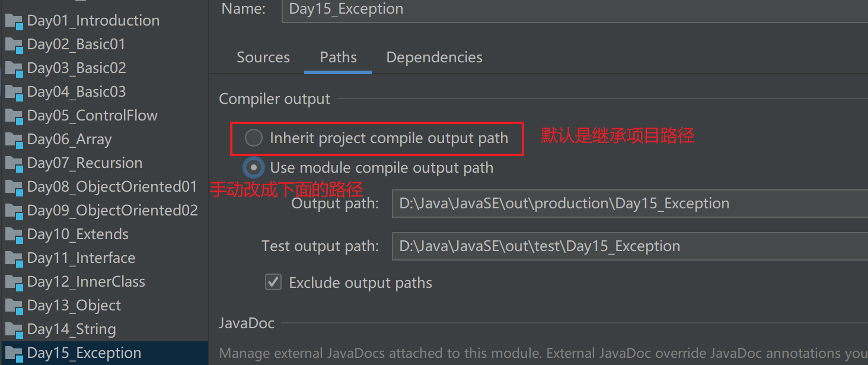Click the Day10_Extends module folder icon

14,235
